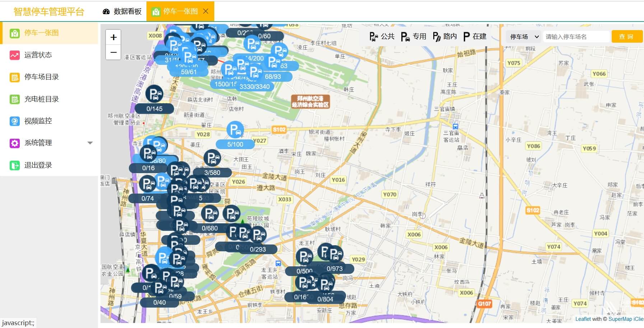
Task: Click the 系统管理 gear icon
Action: point(15,143)
